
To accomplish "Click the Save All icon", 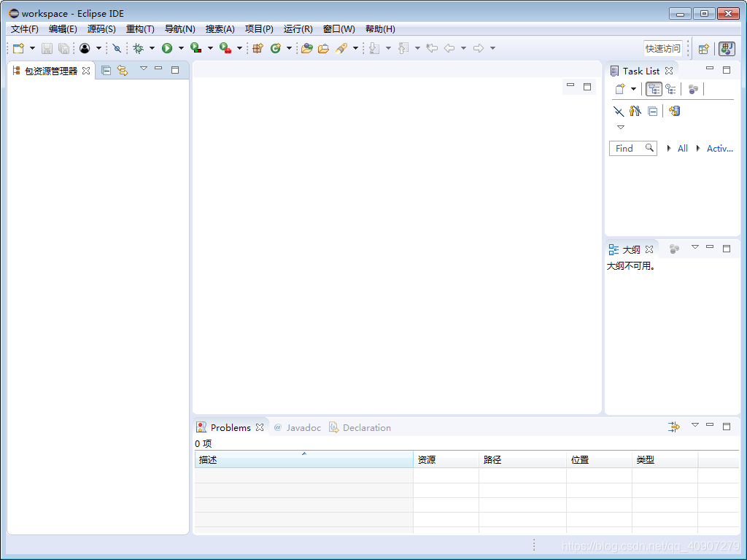I will coord(63,48).
